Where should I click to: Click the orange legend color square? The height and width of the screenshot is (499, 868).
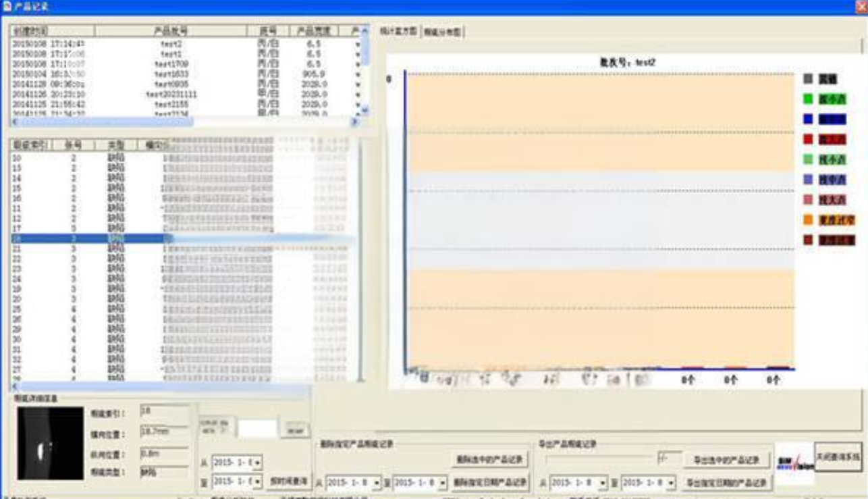tap(808, 219)
